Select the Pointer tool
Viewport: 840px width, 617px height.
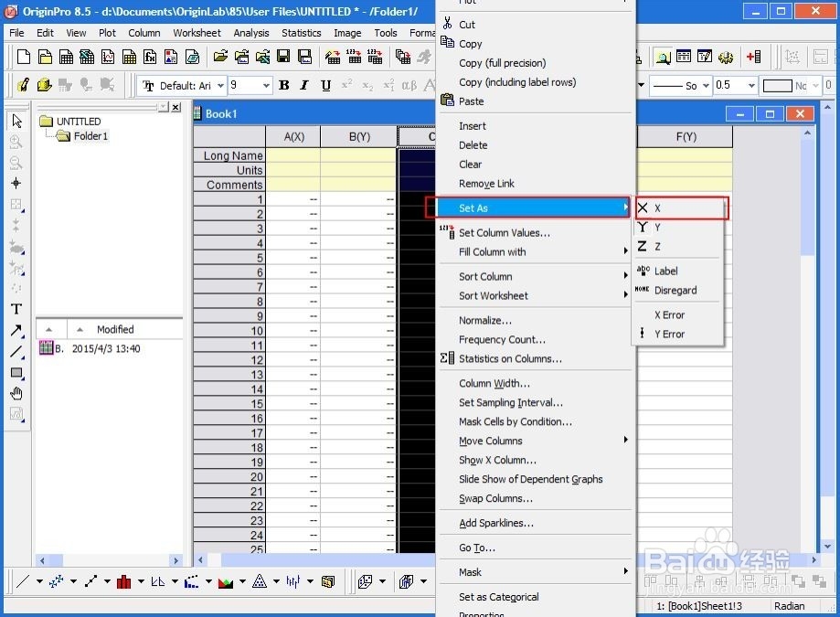click(x=16, y=121)
